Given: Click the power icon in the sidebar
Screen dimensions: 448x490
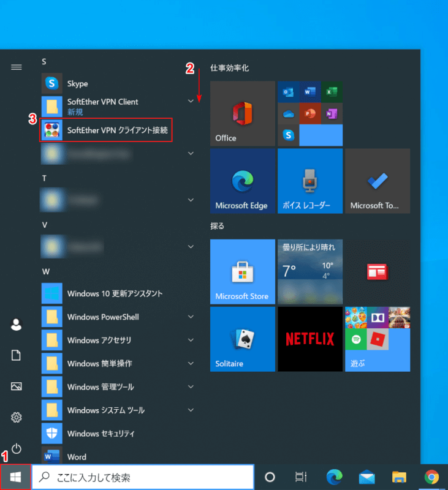Looking at the screenshot, I should coord(17,449).
